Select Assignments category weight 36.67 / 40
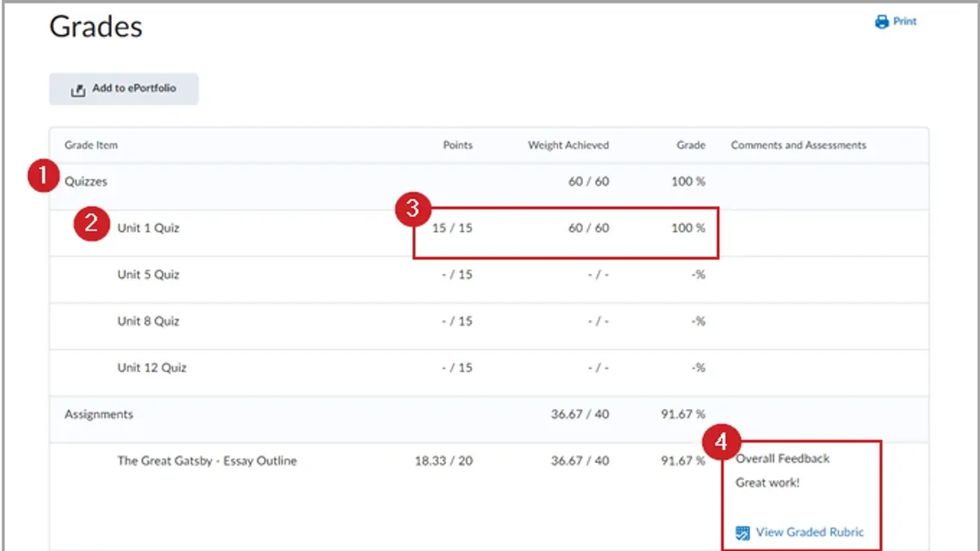 pos(580,415)
